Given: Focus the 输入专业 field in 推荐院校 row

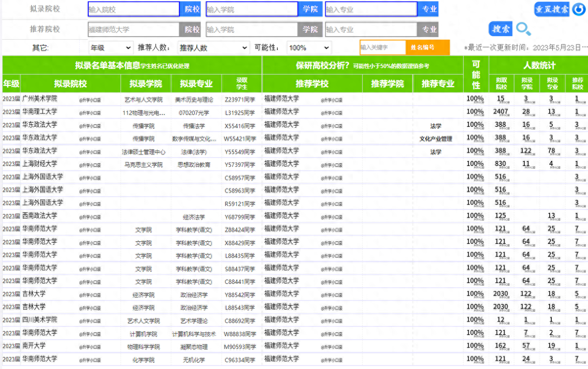Looking at the screenshot, I should point(371,29).
